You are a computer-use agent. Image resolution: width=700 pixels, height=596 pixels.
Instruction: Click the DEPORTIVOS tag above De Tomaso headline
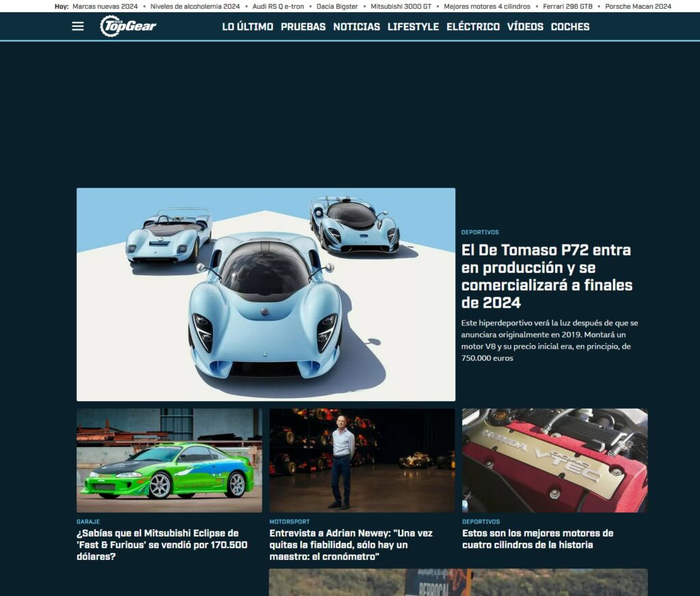click(x=480, y=232)
